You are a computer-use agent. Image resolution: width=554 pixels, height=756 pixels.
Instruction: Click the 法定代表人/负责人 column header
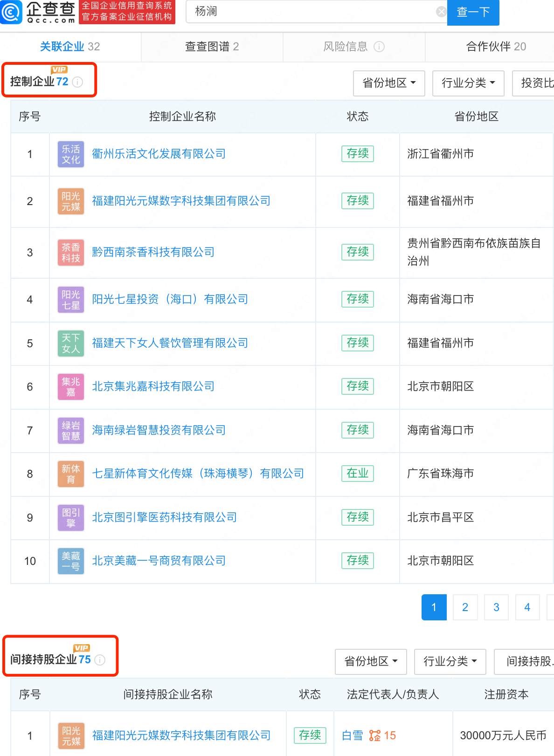tap(393, 694)
